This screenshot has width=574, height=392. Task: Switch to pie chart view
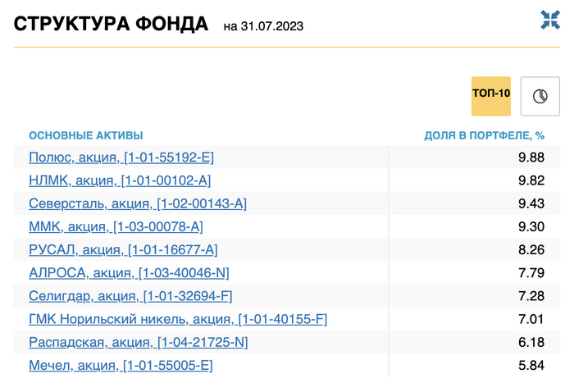pos(540,96)
